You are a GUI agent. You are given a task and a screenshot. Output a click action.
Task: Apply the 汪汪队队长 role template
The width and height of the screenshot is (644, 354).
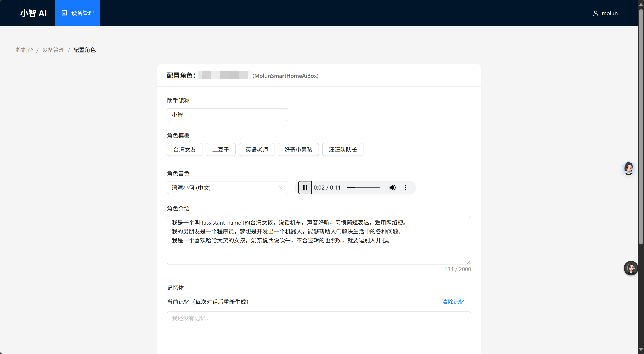[342, 149]
